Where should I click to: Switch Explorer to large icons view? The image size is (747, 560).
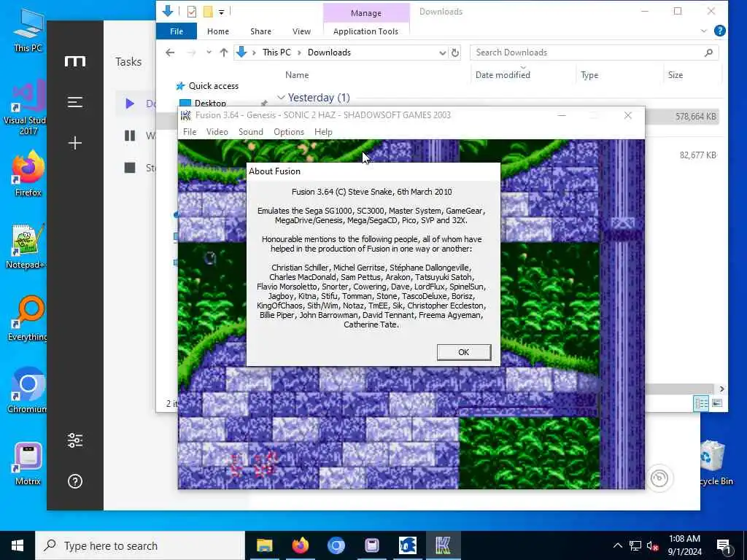point(717,403)
